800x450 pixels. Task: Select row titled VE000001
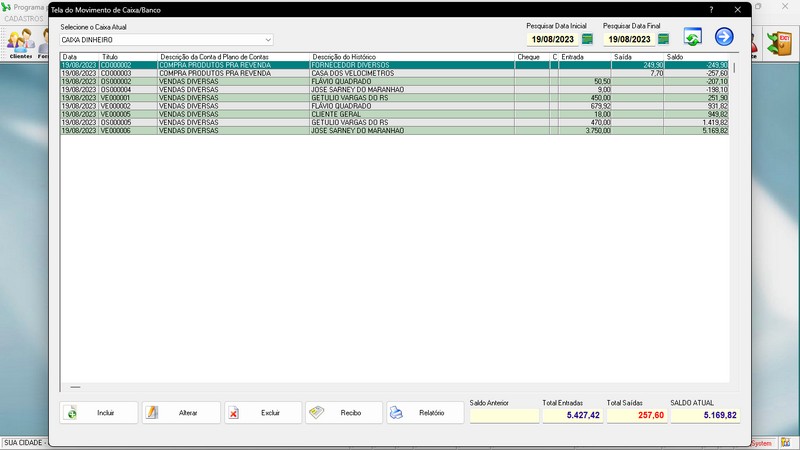click(x=394, y=98)
